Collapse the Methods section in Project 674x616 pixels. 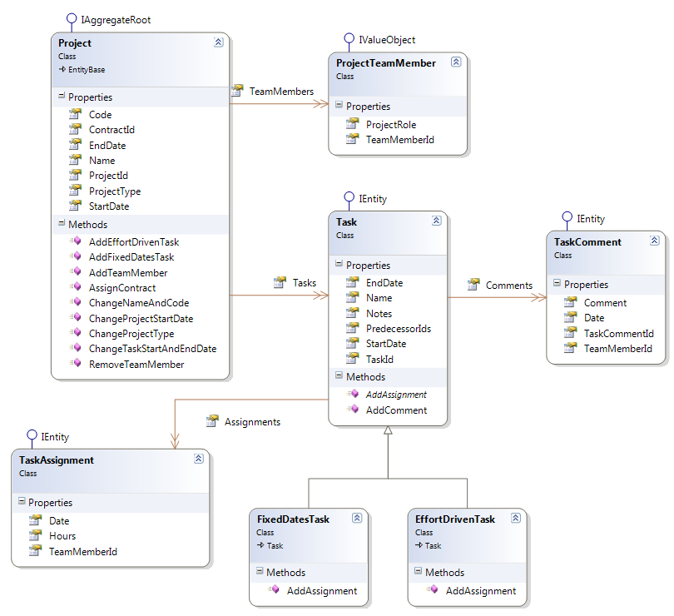62,224
